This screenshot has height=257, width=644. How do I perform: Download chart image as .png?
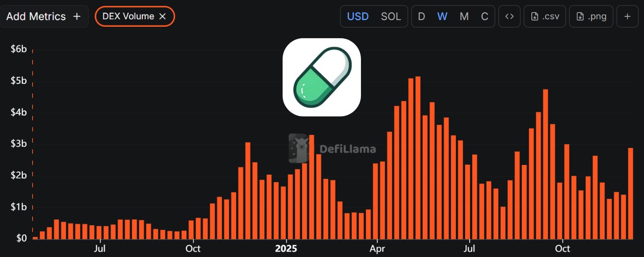591,17
